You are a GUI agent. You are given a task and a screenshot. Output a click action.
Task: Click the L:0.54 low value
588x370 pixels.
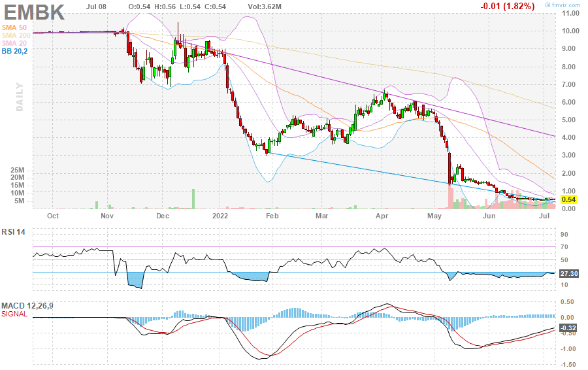(x=190, y=7)
